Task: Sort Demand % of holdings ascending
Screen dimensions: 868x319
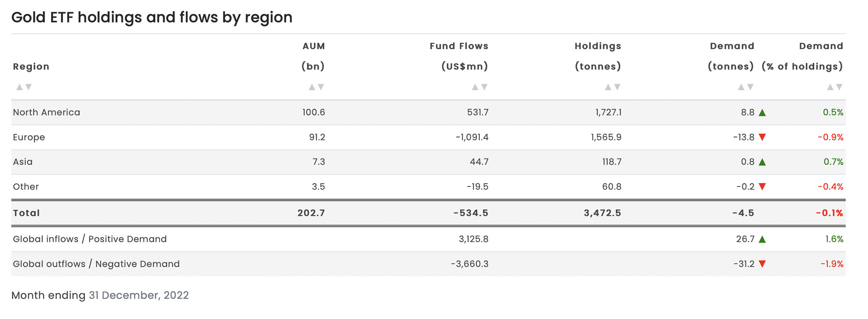Action: coord(830,87)
